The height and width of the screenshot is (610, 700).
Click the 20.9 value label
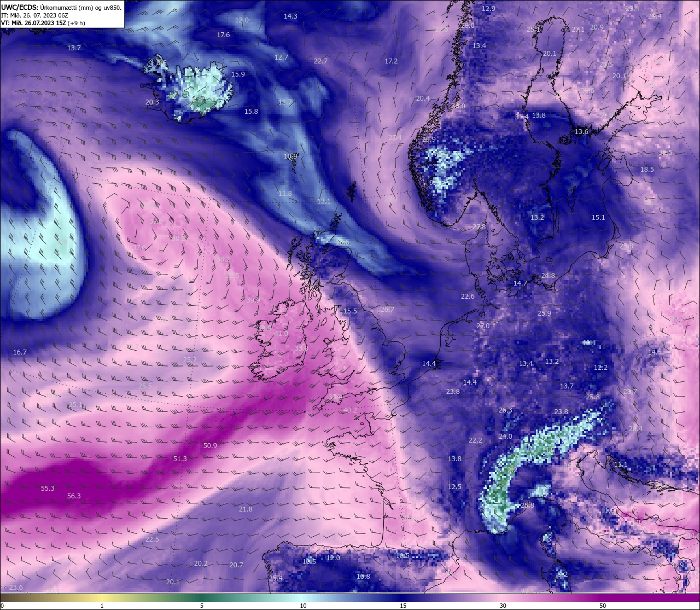(597, 27)
